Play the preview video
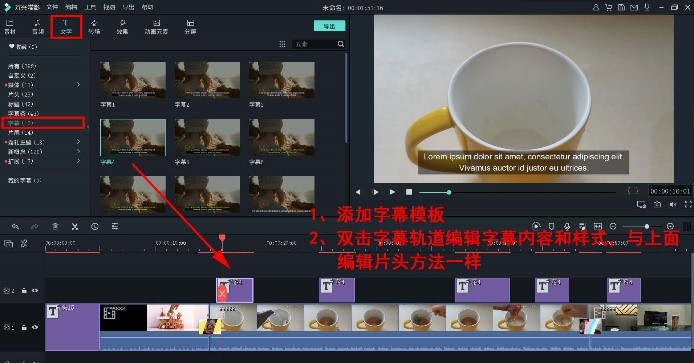694x363 pixels. tap(392, 192)
